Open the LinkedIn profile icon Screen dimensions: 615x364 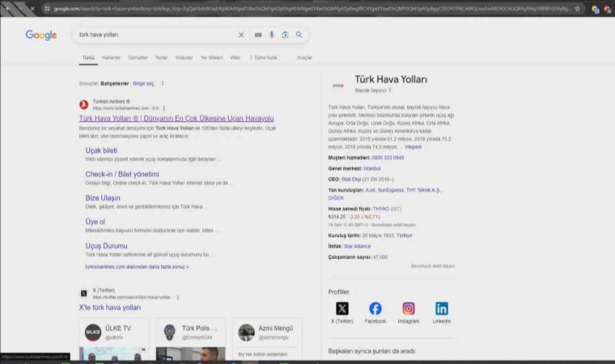[x=442, y=308]
